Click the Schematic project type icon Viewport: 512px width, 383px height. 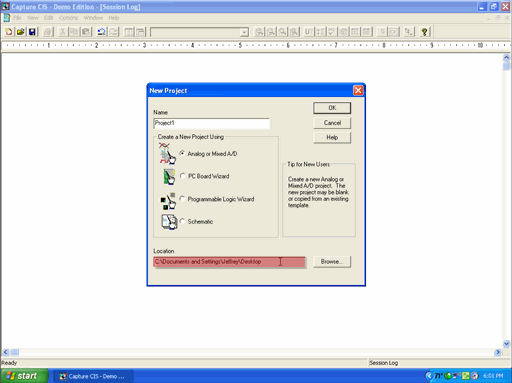tap(169, 222)
